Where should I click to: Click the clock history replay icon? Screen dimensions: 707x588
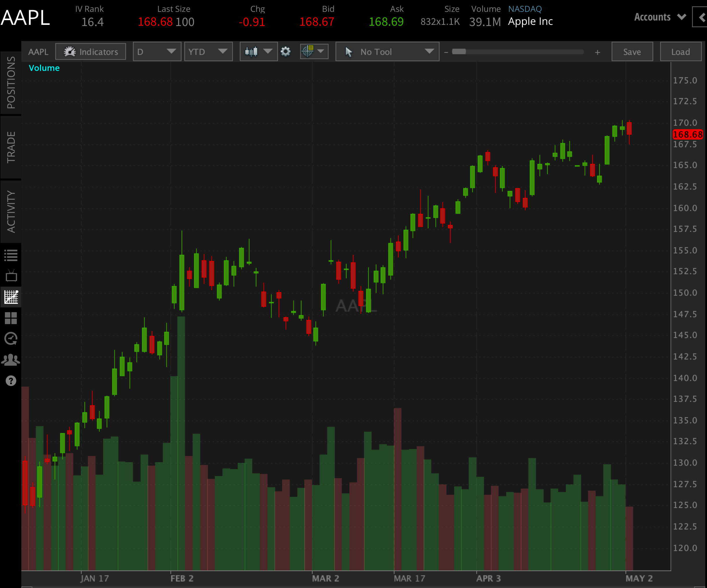11,339
